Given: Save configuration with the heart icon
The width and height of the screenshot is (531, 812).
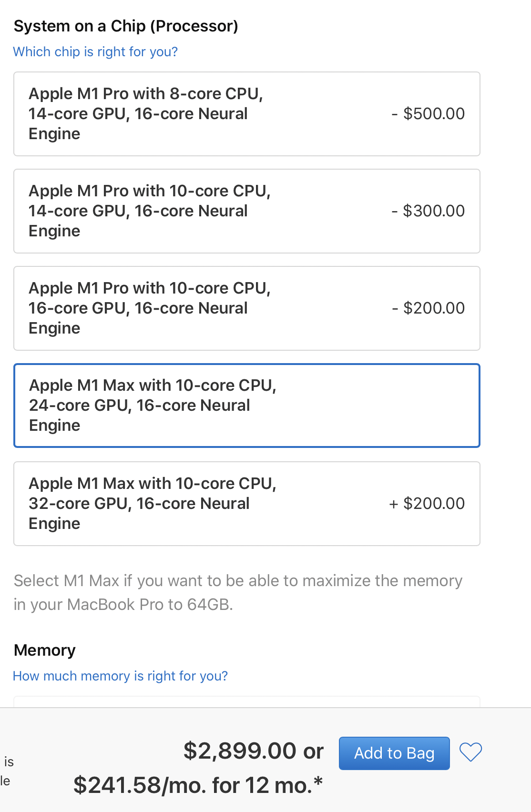Looking at the screenshot, I should (x=470, y=752).
